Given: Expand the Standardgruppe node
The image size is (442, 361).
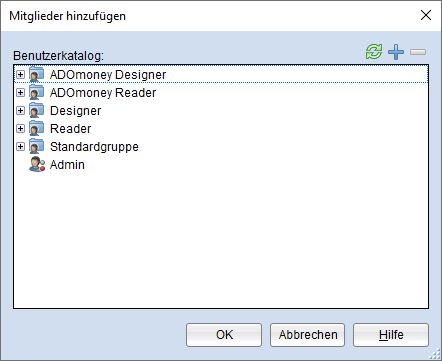Looking at the screenshot, I should (x=20, y=146).
